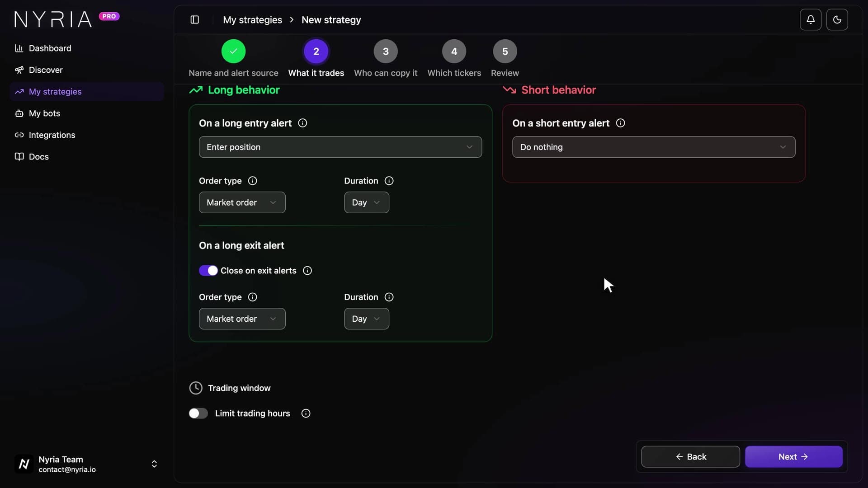The height and width of the screenshot is (488, 868).
Task: Open My bots in the sidebar
Action: point(87,113)
